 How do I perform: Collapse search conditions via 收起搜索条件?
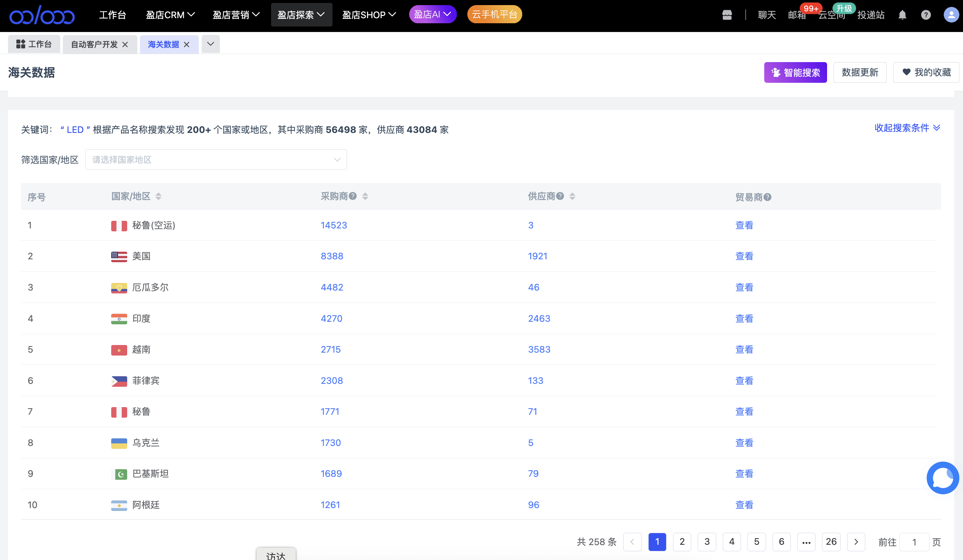tap(907, 128)
